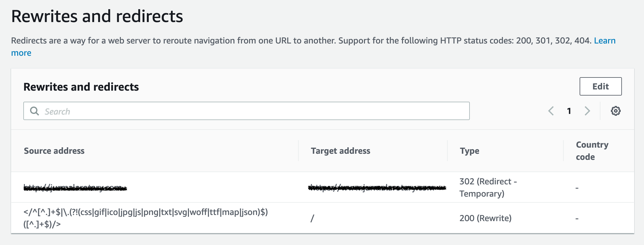Click the Type column header
This screenshot has width=644, height=245.
pyautogui.click(x=470, y=151)
